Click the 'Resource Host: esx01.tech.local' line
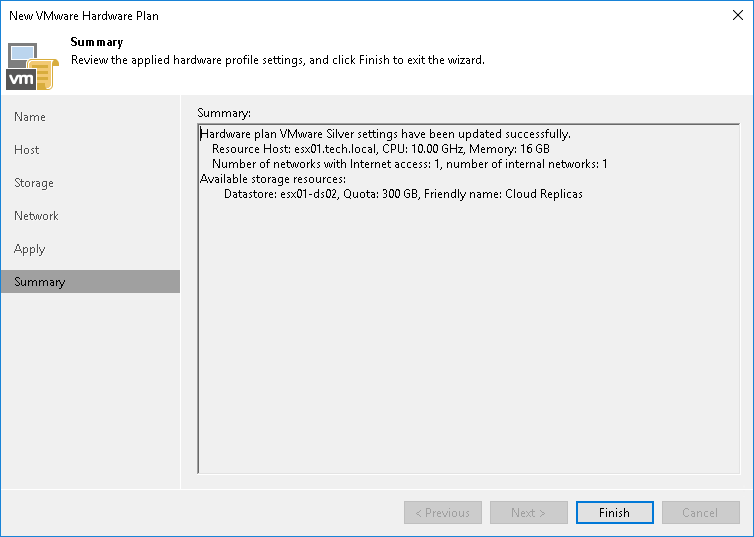The height and width of the screenshot is (537, 754). (x=381, y=149)
